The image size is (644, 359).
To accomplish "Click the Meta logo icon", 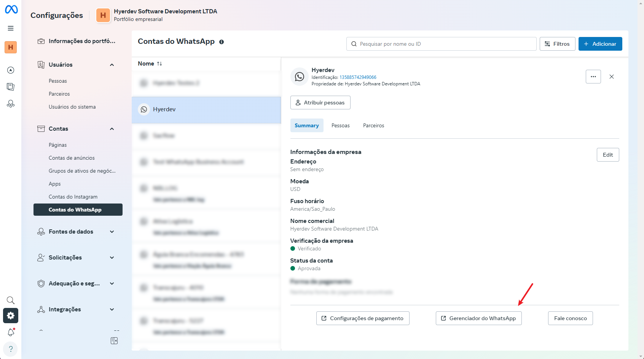I will pos(11,10).
